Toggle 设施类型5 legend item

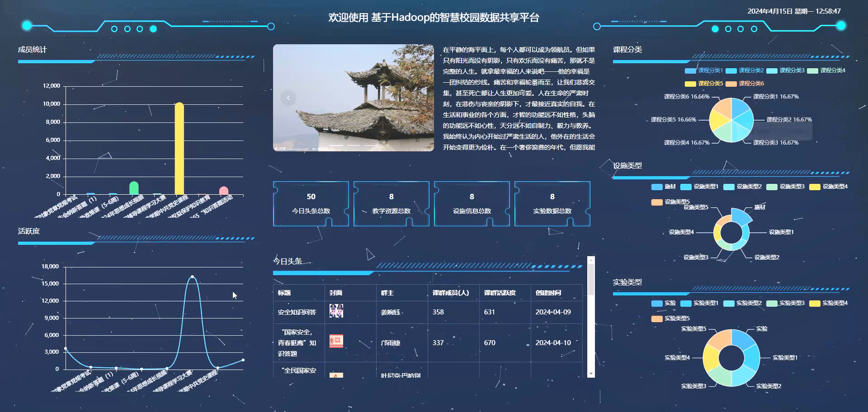(x=670, y=202)
